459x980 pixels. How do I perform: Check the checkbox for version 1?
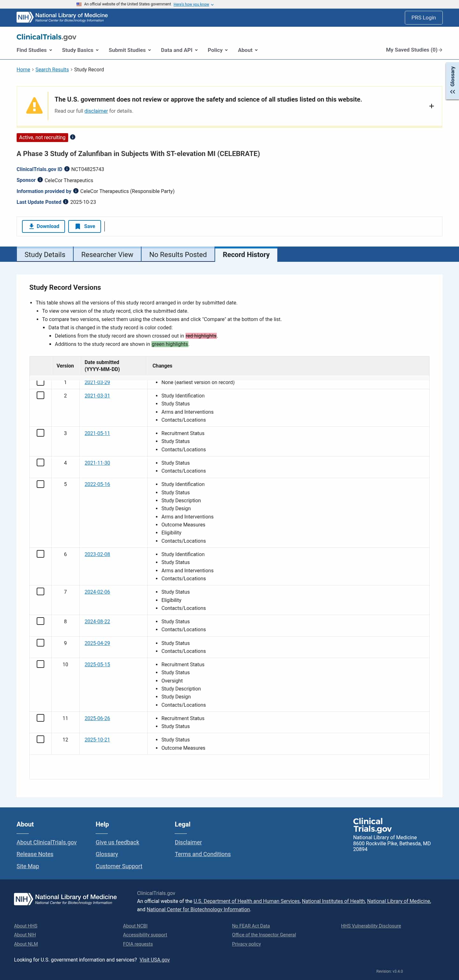(41, 382)
